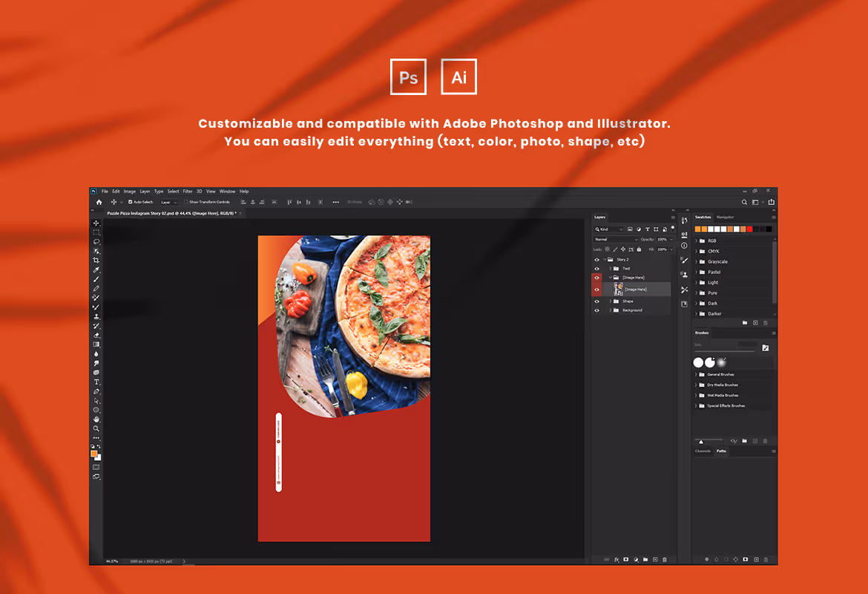Select the Eraser tool
This screenshot has height=594, width=868.
point(96,335)
